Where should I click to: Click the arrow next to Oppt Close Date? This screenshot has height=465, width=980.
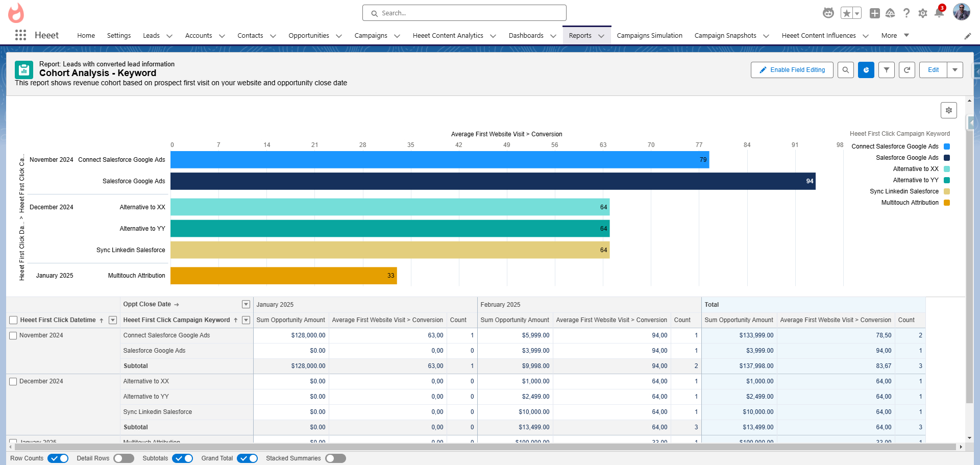tap(177, 305)
